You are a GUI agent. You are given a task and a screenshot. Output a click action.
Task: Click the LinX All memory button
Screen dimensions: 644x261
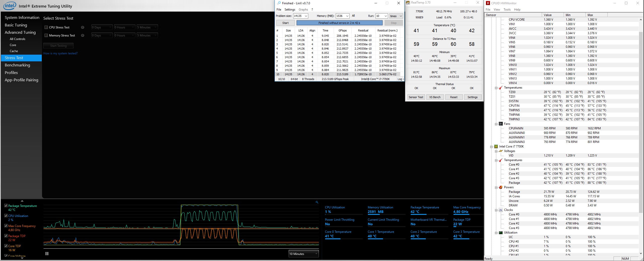coord(353,16)
